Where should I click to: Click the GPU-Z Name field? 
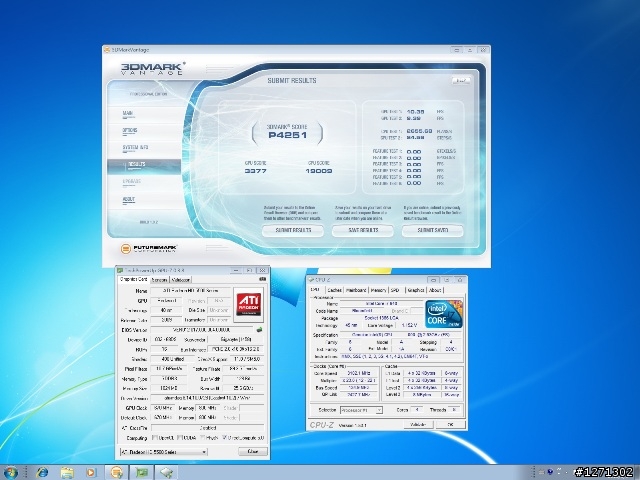tap(191, 291)
